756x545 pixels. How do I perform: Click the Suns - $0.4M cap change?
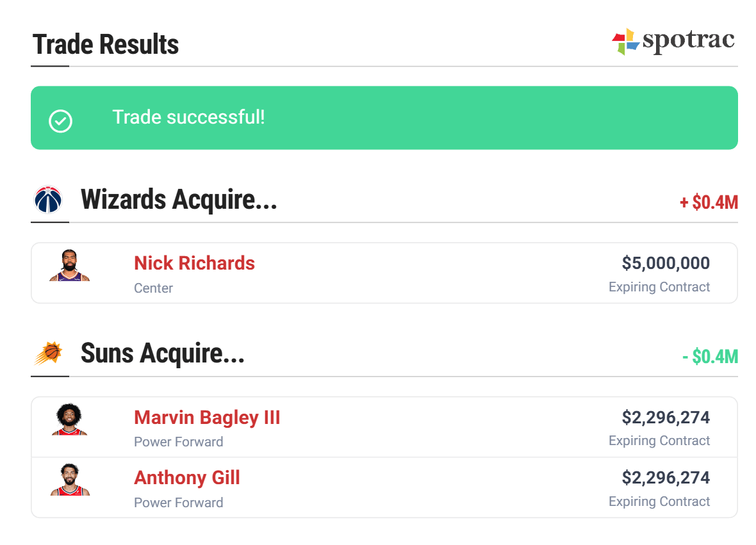coord(710,357)
